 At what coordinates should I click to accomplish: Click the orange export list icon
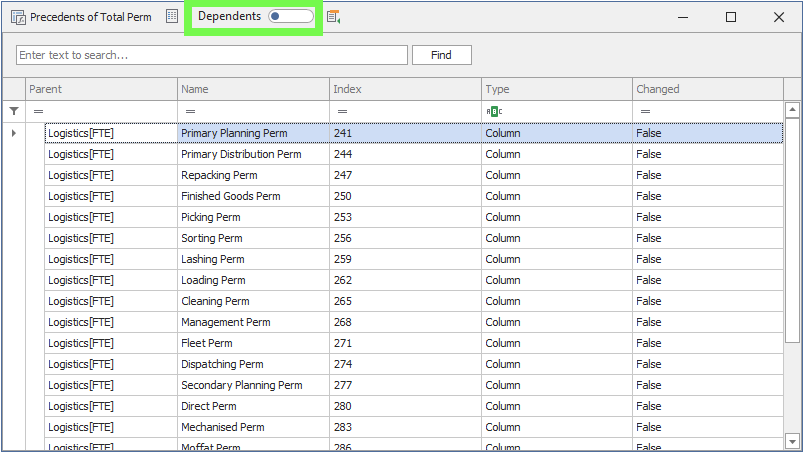pos(334,17)
